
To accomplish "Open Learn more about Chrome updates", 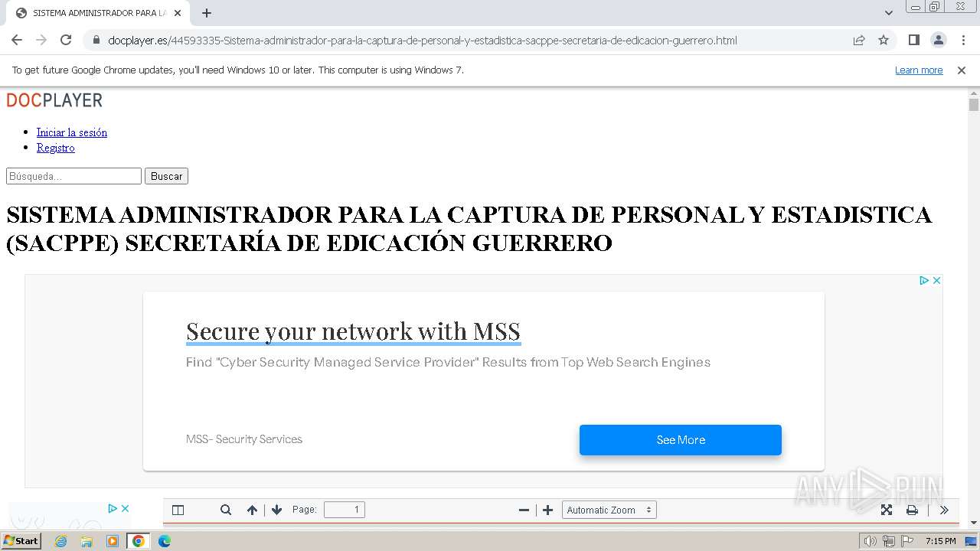I will [919, 70].
